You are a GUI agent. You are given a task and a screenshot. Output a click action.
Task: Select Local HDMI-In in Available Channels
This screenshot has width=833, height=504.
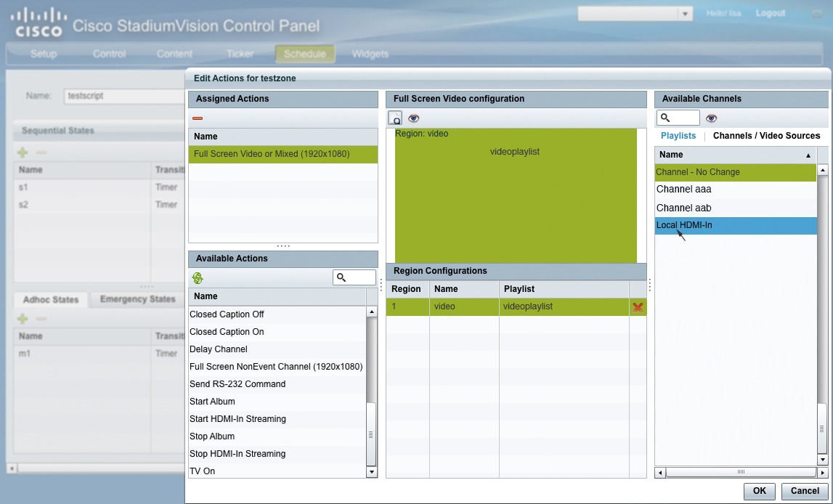pyautogui.click(x=736, y=225)
